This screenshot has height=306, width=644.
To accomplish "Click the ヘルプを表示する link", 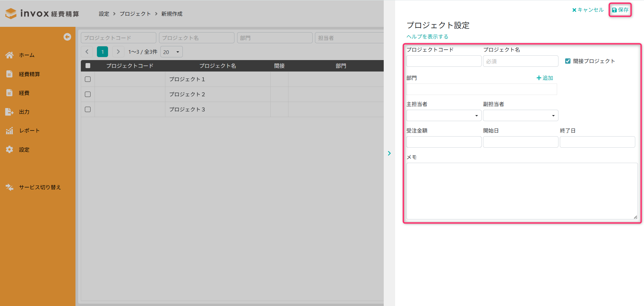I will coord(427,37).
